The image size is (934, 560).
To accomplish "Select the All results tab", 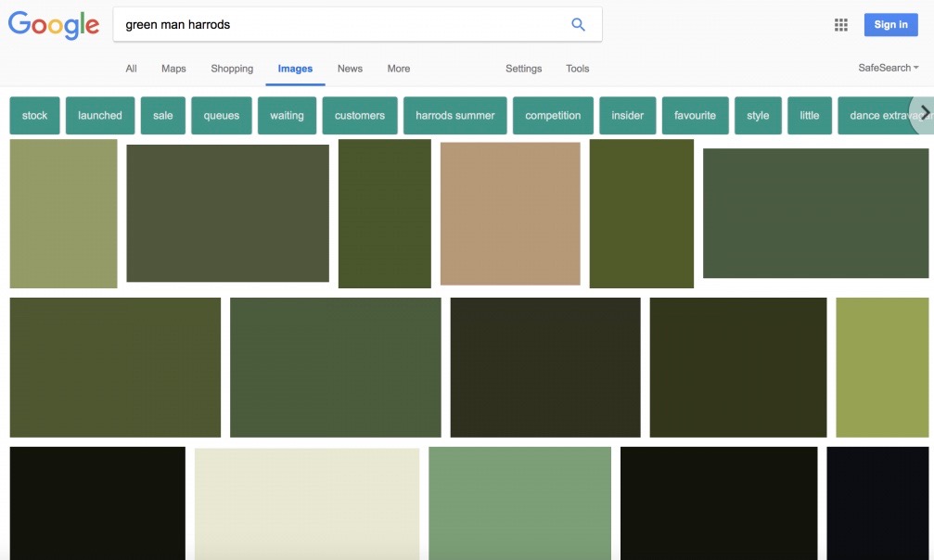I will [x=131, y=69].
